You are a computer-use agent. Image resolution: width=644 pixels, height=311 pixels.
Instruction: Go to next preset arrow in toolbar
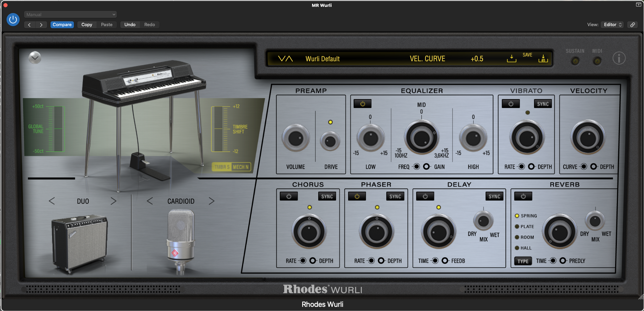41,25
